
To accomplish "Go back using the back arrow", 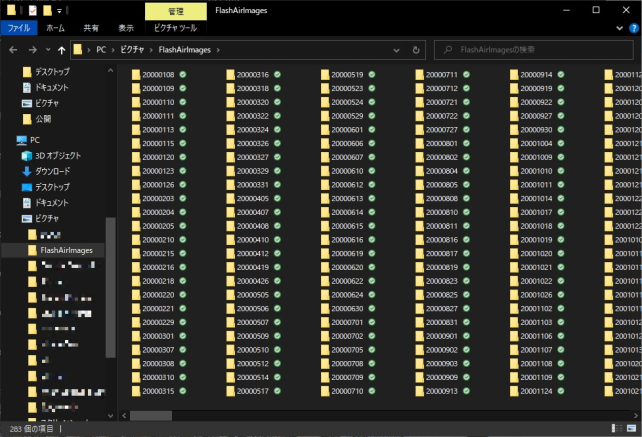I will tap(12, 49).
